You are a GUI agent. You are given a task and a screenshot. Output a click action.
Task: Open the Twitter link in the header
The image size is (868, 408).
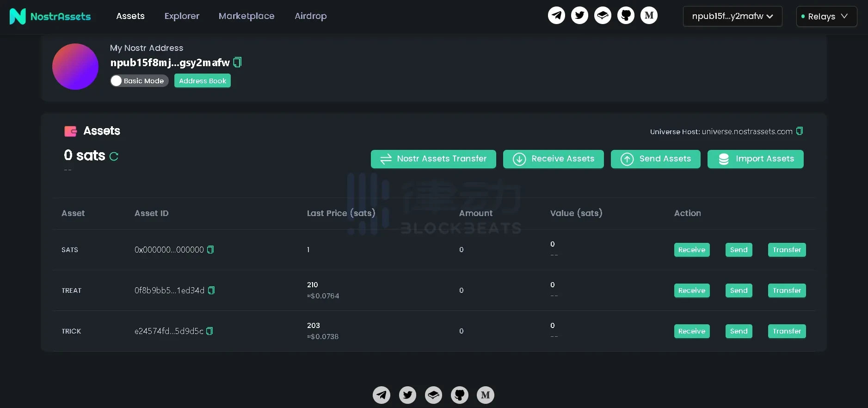(x=579, y=15)
